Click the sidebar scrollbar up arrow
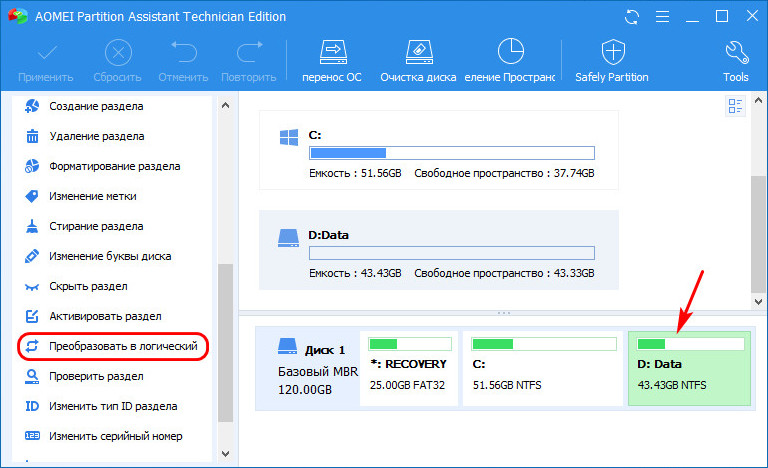Image resolution: width=768 pixels, height=468 pixels. tap(225, 105)
